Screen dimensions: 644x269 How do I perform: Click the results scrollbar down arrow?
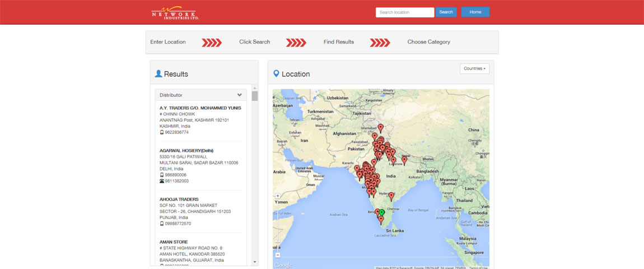tap(255, 262)
